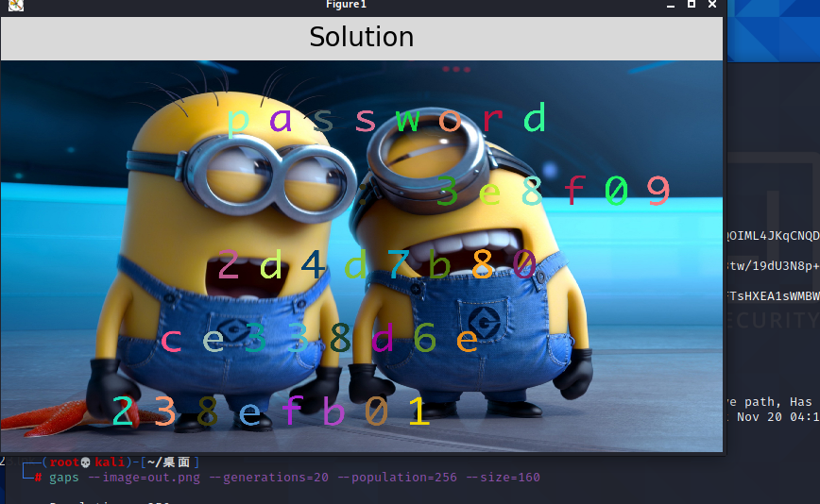Click "gaps" command in the terminal

click(64, 478)
